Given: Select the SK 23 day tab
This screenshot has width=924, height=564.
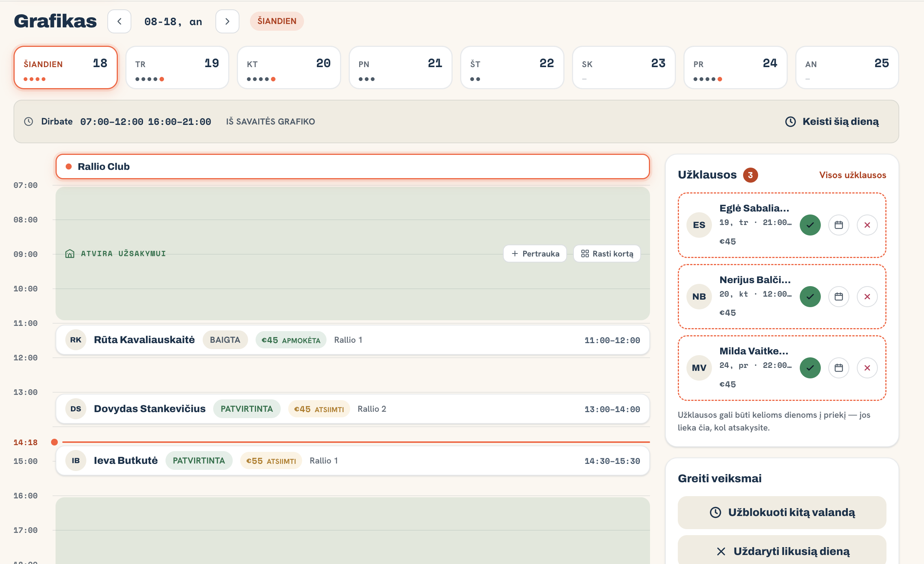Looking at the screenshot, I should 624,67.
